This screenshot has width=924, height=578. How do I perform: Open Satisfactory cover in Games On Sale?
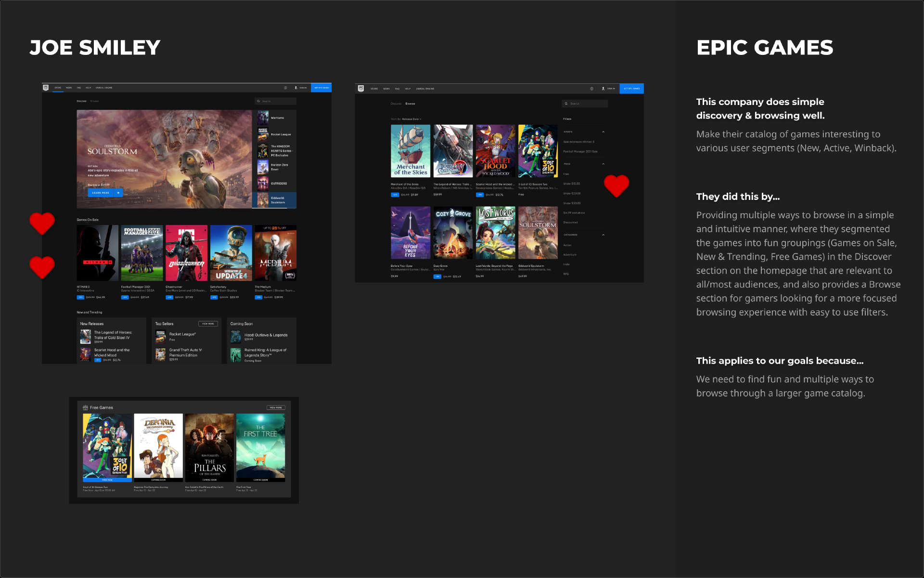(231, 253)
